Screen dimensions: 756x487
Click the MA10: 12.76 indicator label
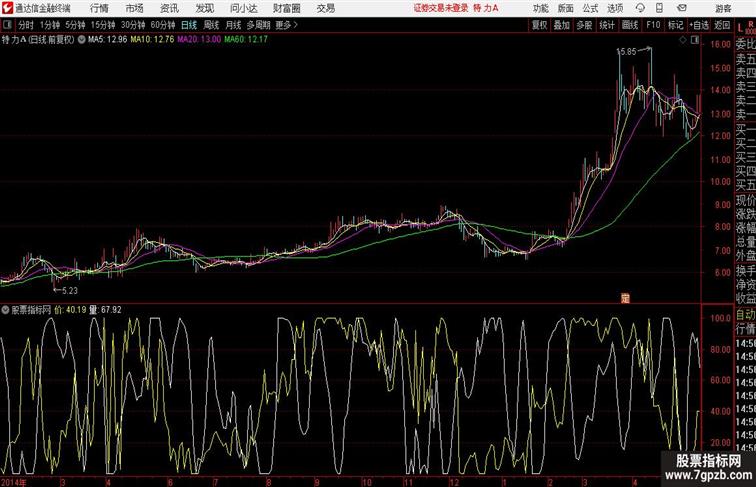click(152, 40)
